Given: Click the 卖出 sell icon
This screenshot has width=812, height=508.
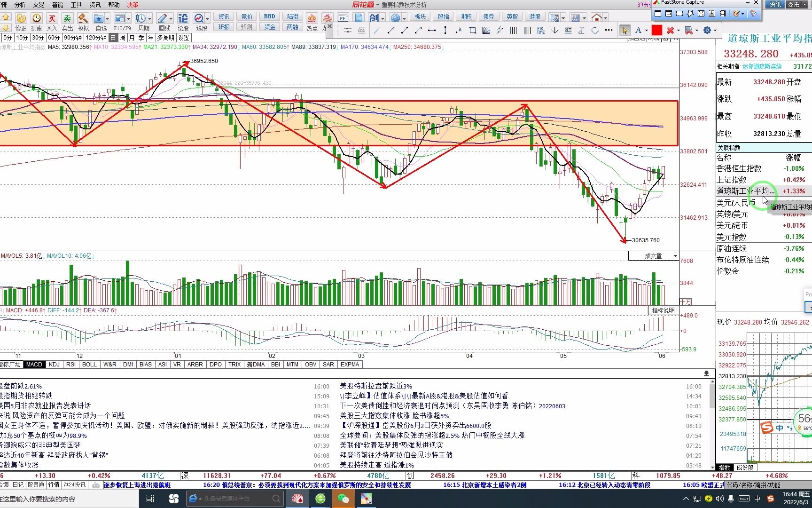Looking at the screenshot, I should pyautogui.click(x=68, y=18).
